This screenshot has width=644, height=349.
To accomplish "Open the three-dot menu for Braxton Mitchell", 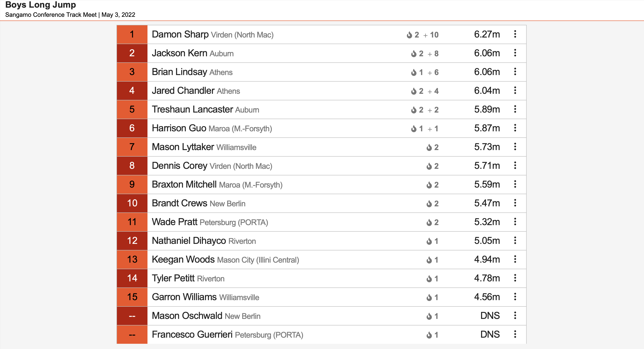I will [x=515, y=184].
